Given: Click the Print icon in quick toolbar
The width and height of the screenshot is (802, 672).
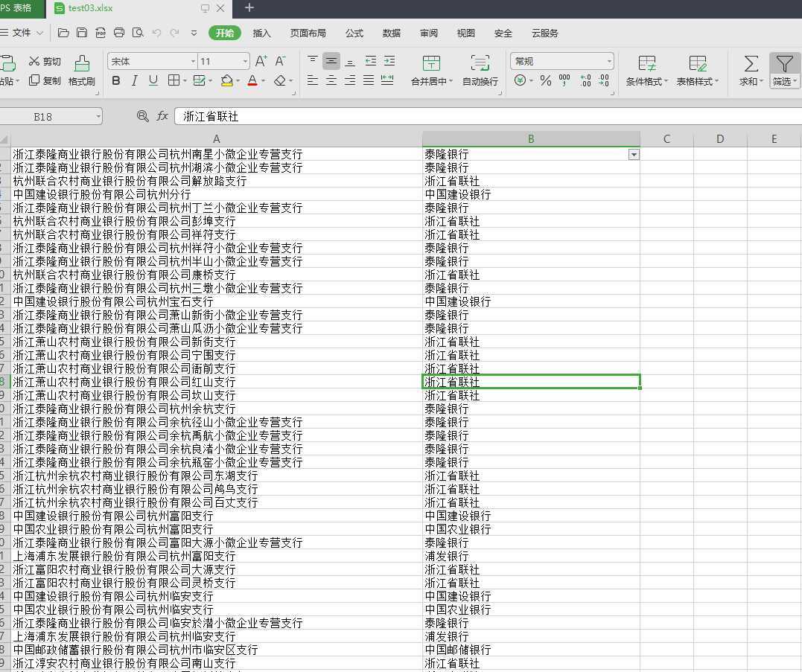Looking at the screenshot, I should click(119, 33).
